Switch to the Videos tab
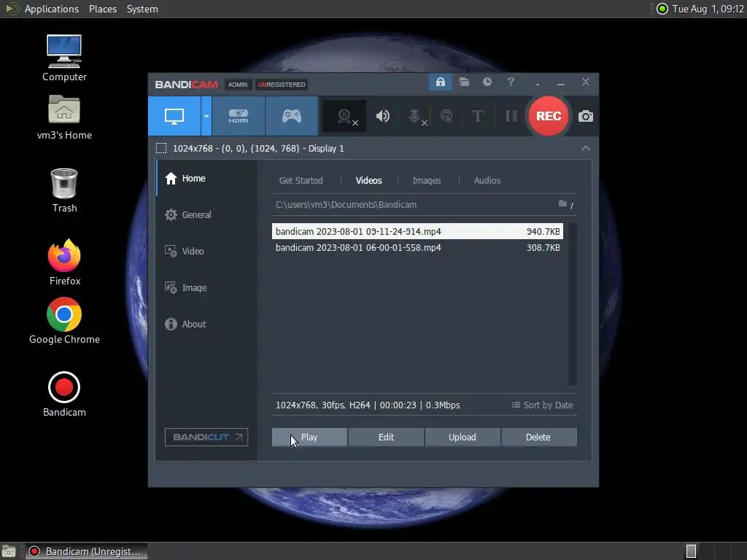Screen dimensions: 747x560 click(368, 181)
